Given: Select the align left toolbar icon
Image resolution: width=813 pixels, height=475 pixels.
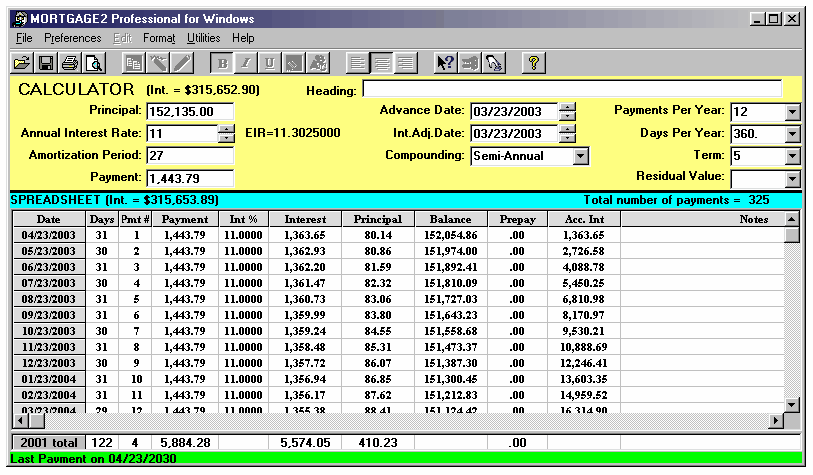Looking at the screenshot, I should (x=360, y=63).
